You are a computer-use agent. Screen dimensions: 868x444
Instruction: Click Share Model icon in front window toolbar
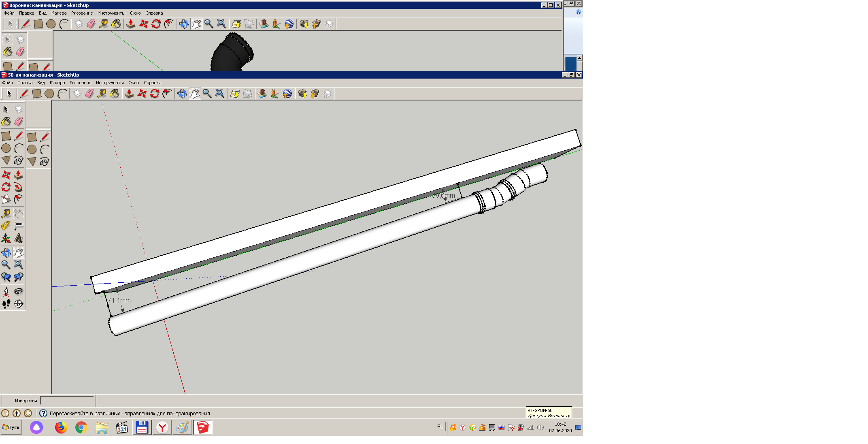[x=315, y=94]
